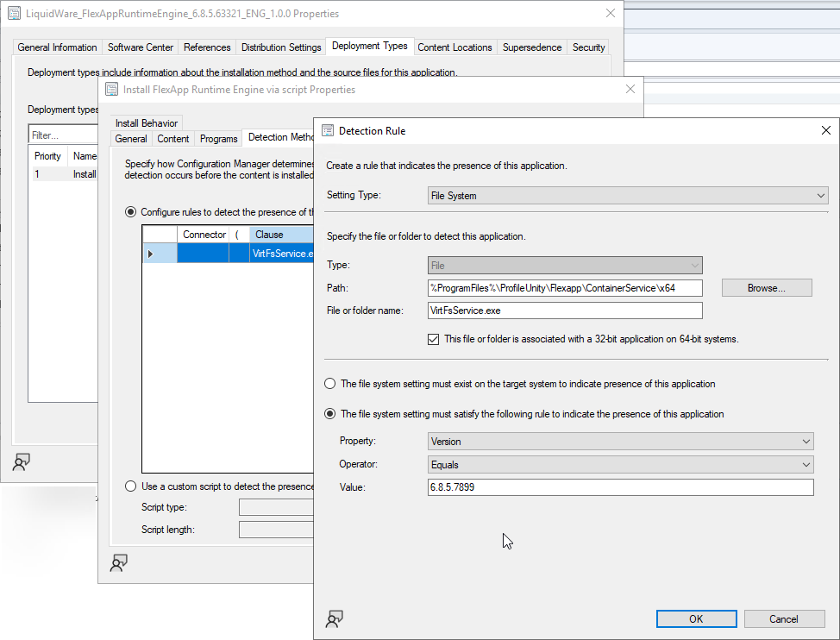Click LiquidWare properties title bar icon
840x640 pixels.
14,14
